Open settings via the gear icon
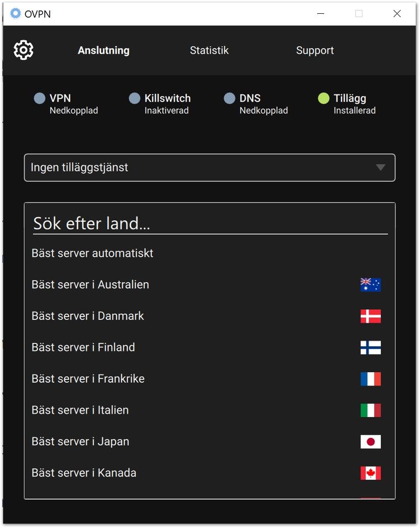This screenshot has width=420, height=528. (23, 50)
